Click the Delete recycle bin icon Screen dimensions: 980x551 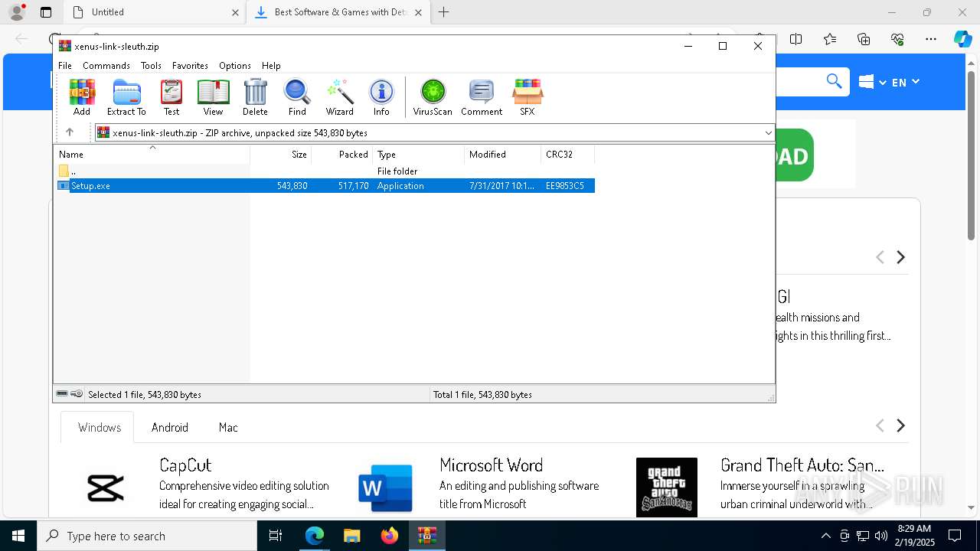(255, 97)
